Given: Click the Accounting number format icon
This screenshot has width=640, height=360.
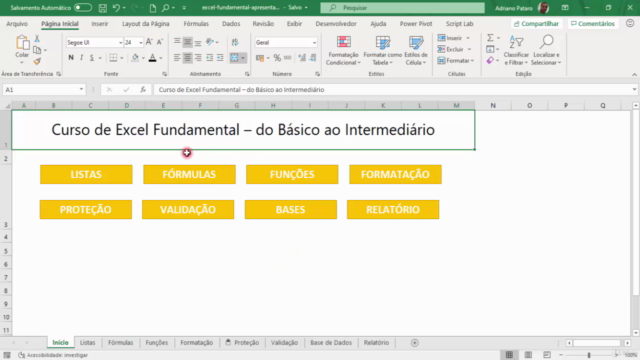Looking at the screenshot, I should (x=260, y=58).
